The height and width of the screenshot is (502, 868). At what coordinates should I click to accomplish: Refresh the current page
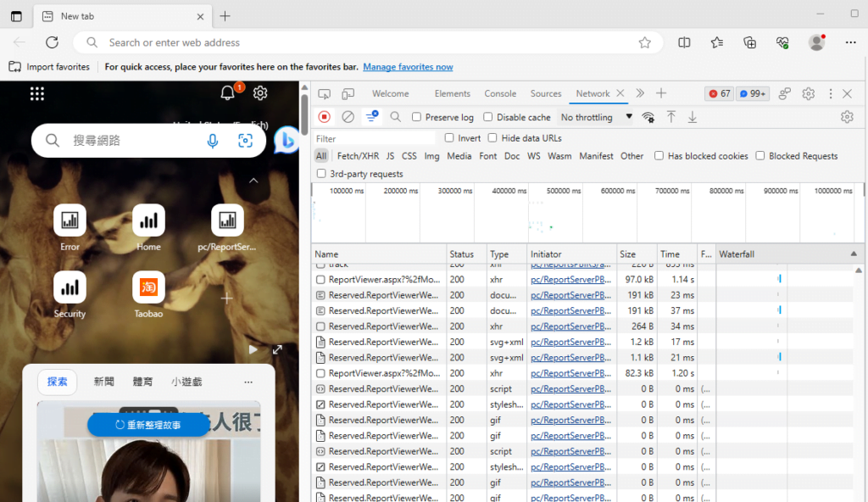click(x=52, y=42)
